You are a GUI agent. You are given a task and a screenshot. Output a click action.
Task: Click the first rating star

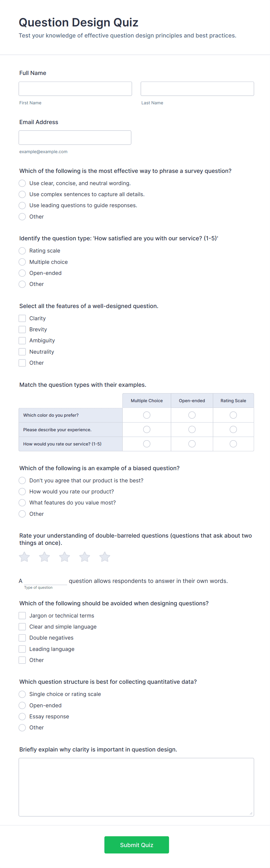point(24,557)
